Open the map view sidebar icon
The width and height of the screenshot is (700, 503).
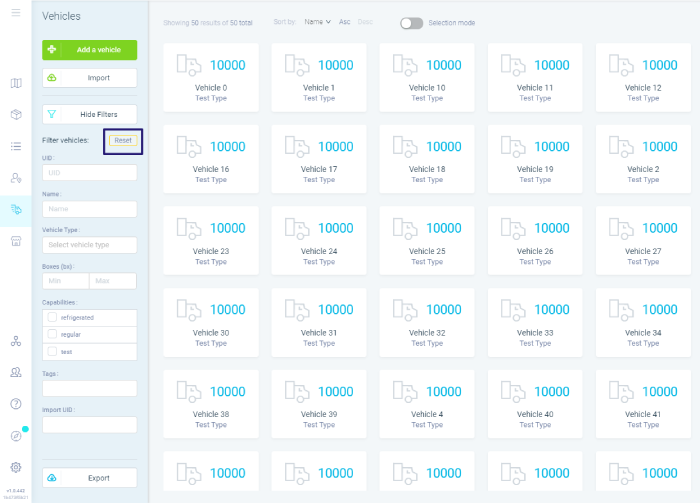click(16, 83)
